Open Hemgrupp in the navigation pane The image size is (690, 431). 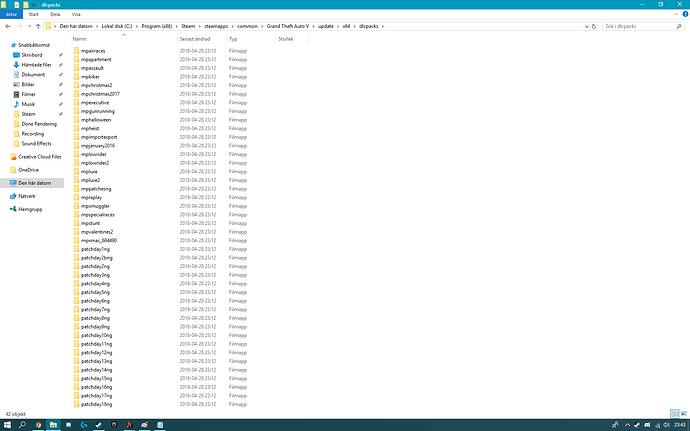coord(30,210)
